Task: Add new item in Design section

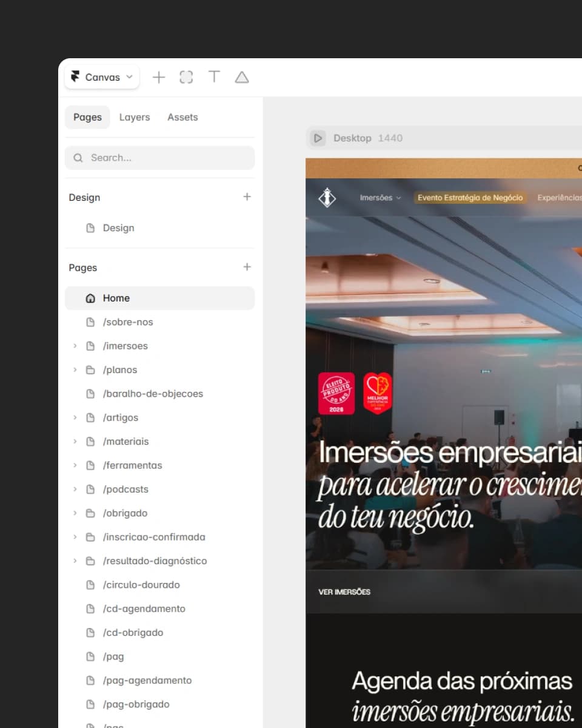Action: pos(247,197)
